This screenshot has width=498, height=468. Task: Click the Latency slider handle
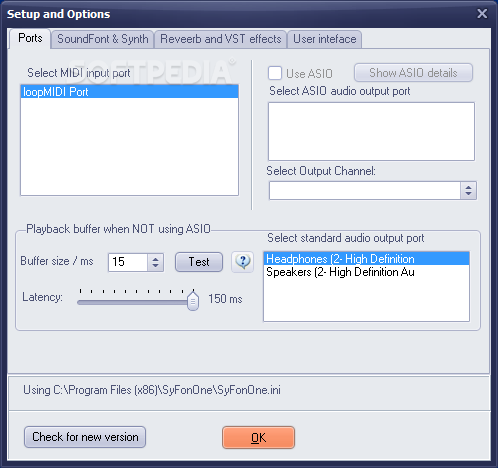(x=193, y=300)
